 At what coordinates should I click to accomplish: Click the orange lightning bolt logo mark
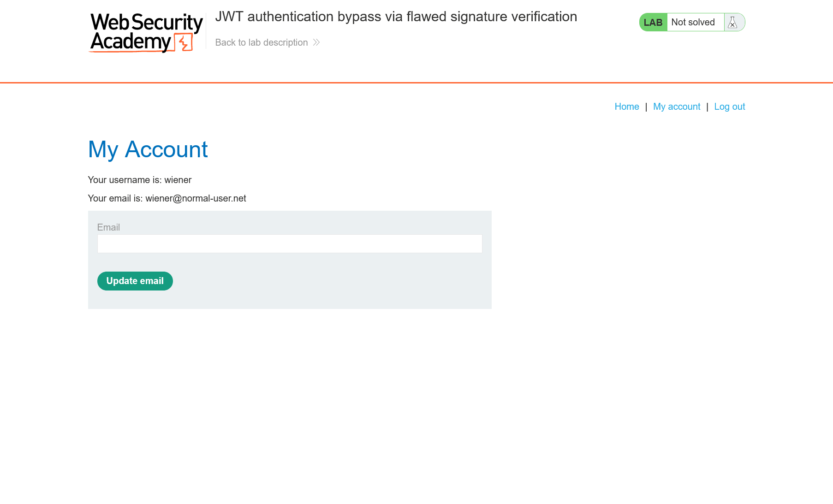click(184, 43)
